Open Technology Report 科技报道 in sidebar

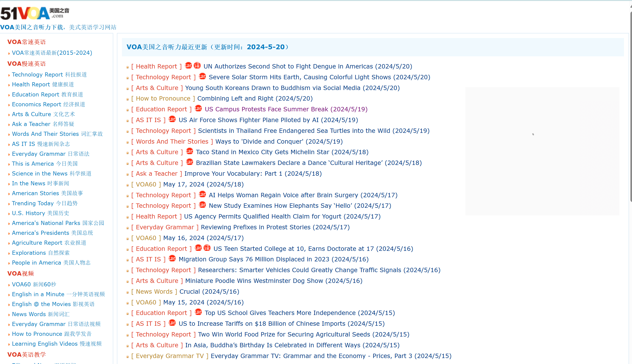point(49,74)
